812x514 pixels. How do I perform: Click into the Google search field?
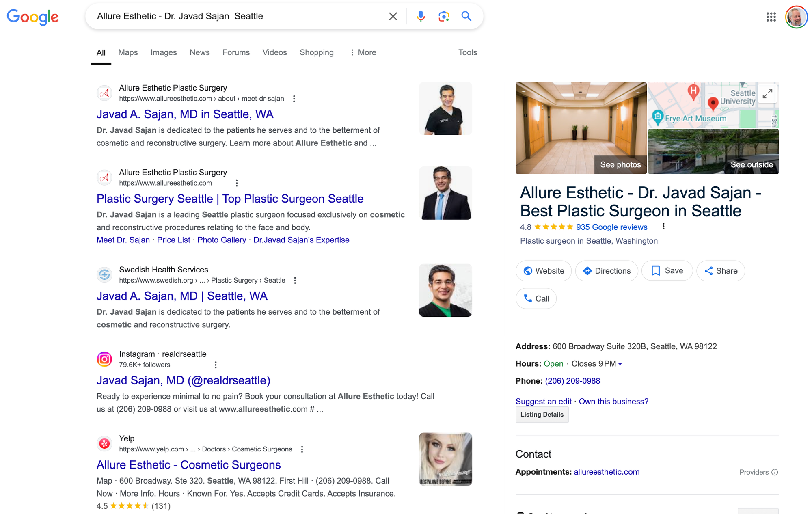pos(235,16)
